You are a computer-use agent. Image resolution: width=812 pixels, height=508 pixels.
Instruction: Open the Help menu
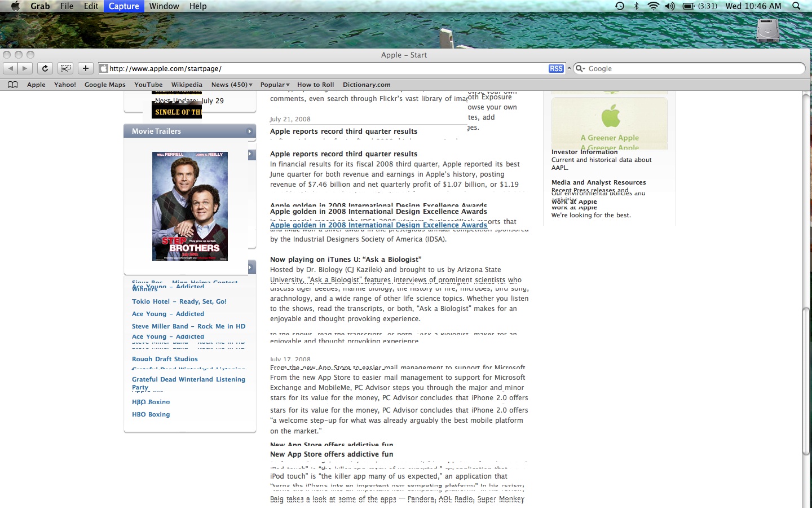(x=198, y=6)
